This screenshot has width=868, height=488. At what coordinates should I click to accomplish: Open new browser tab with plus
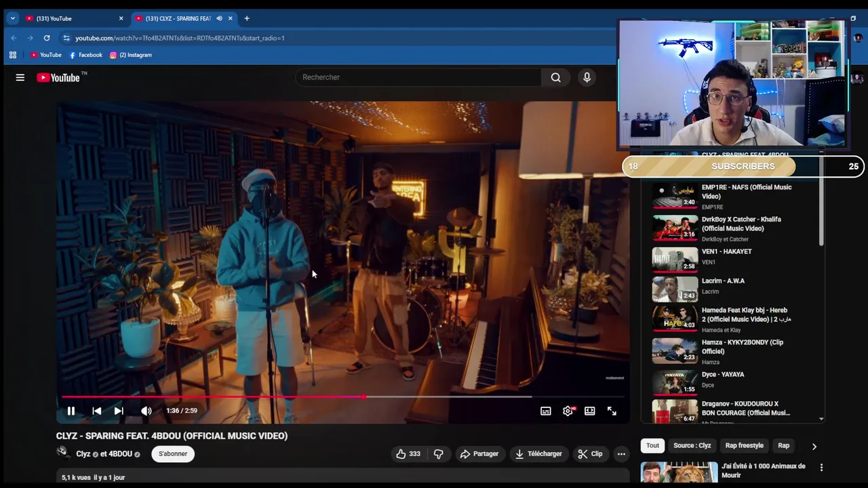click(x=247, y=18)
